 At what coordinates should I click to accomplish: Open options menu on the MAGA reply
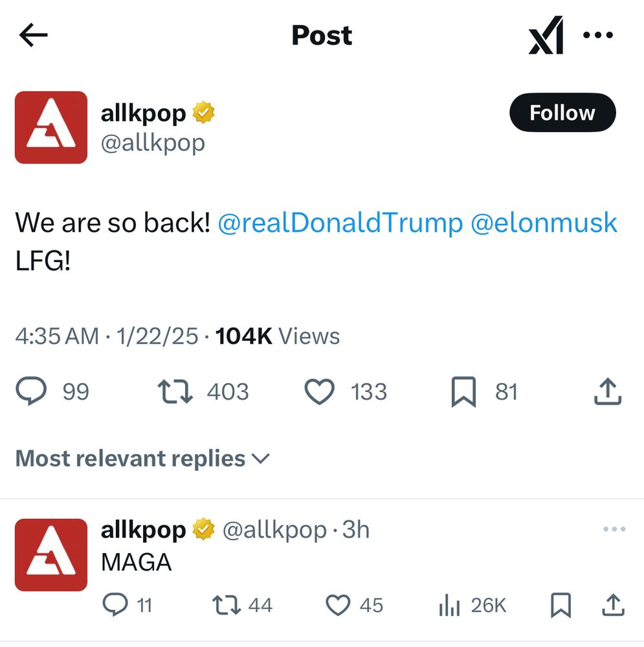pos(613,529)
